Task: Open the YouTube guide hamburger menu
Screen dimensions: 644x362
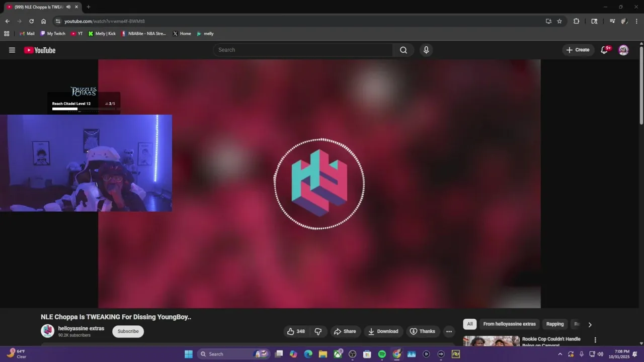Action: (12, 50)
